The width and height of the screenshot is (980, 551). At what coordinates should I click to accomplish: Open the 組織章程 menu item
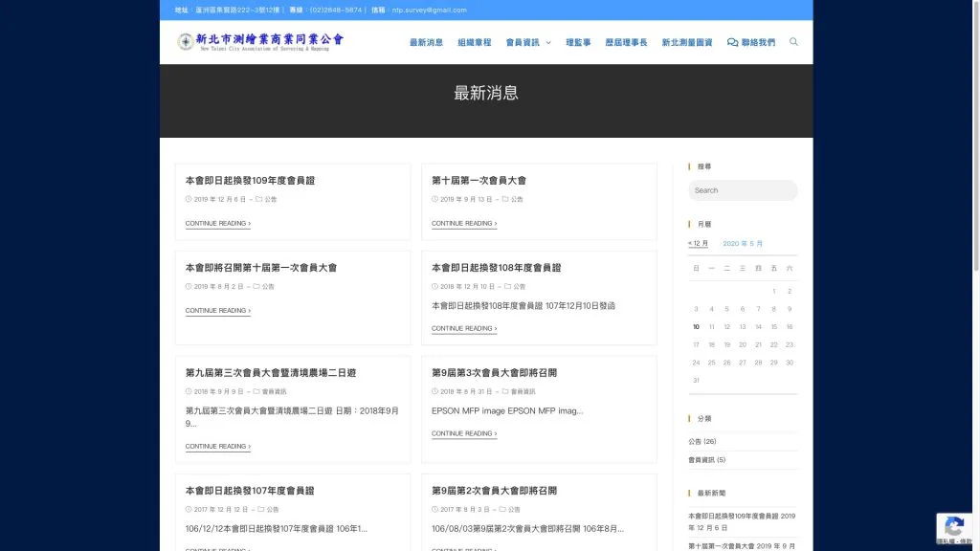click(x=474, y=43)
